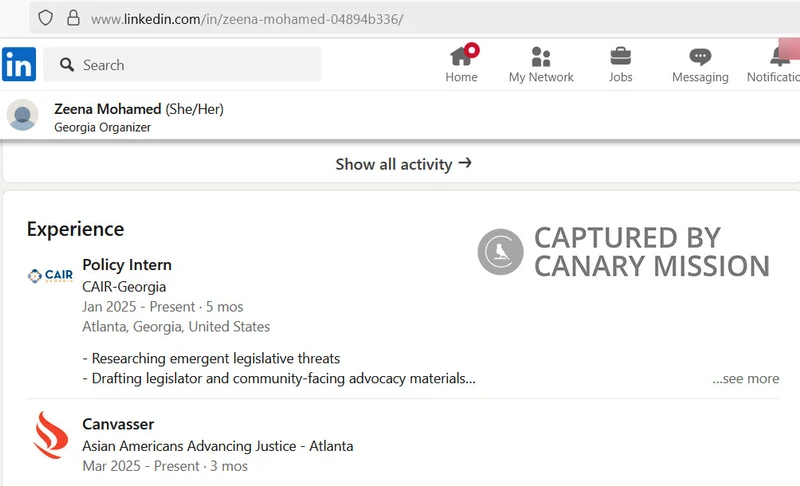
Task: Click the LinkedIn logo icon
Action: 19,64
